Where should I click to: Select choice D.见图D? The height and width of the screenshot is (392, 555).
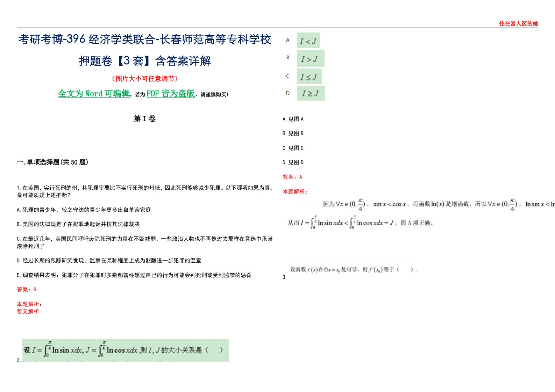pyautogui.click(x=293, y=162)
